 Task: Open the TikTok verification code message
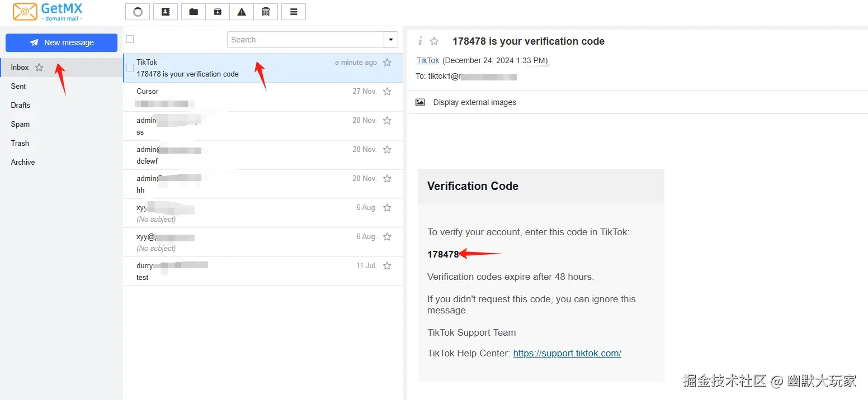[x=263, y=68]
